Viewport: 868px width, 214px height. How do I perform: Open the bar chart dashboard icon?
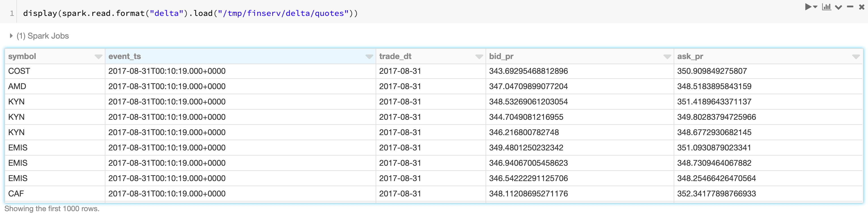click(x=826, y=7)
